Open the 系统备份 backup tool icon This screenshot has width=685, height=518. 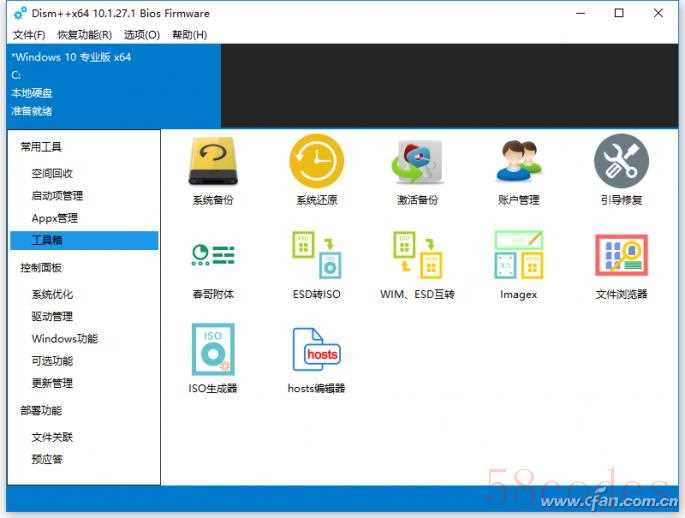tap(213, 161)
